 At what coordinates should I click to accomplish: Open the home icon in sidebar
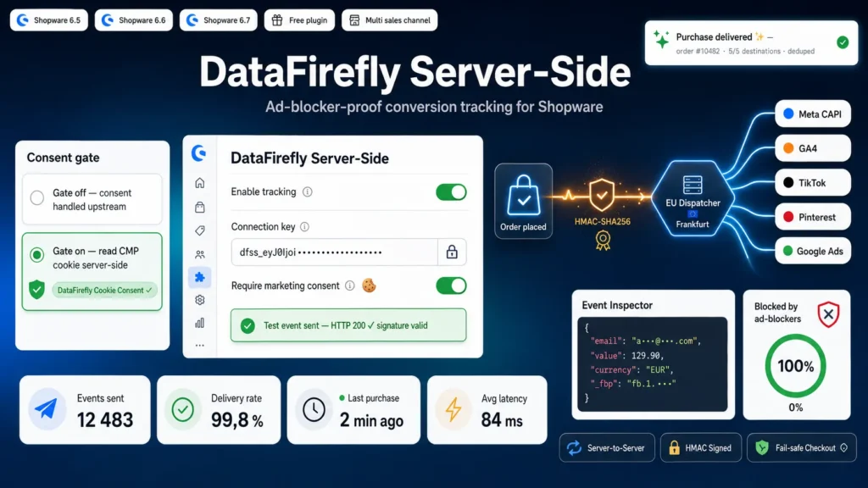(x=200, y=183)
